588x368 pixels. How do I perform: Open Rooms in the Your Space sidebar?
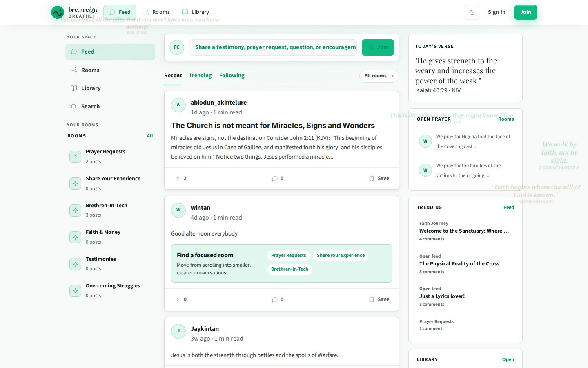tap(110, 70)
